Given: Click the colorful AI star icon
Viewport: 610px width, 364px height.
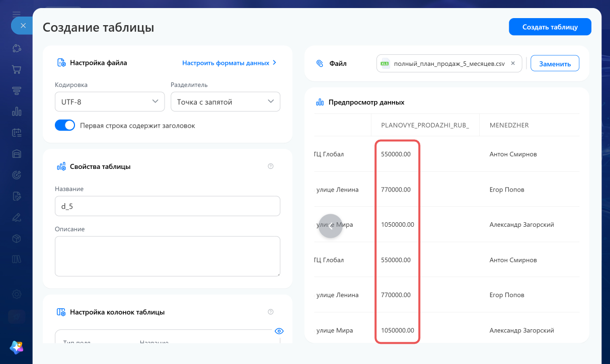Looking at the screenshot, I should tap(17, 347).
